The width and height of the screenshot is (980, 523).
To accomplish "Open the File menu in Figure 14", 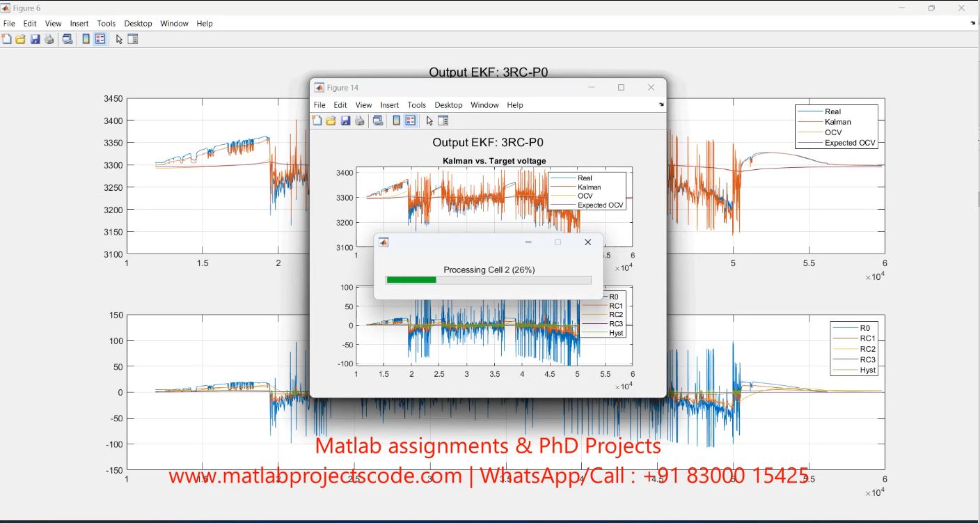I will tap(319, 105).
